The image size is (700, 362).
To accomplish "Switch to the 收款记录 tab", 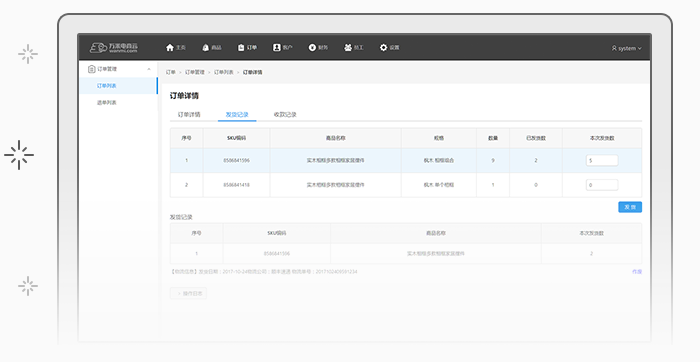I will click(x=285, y=115).
